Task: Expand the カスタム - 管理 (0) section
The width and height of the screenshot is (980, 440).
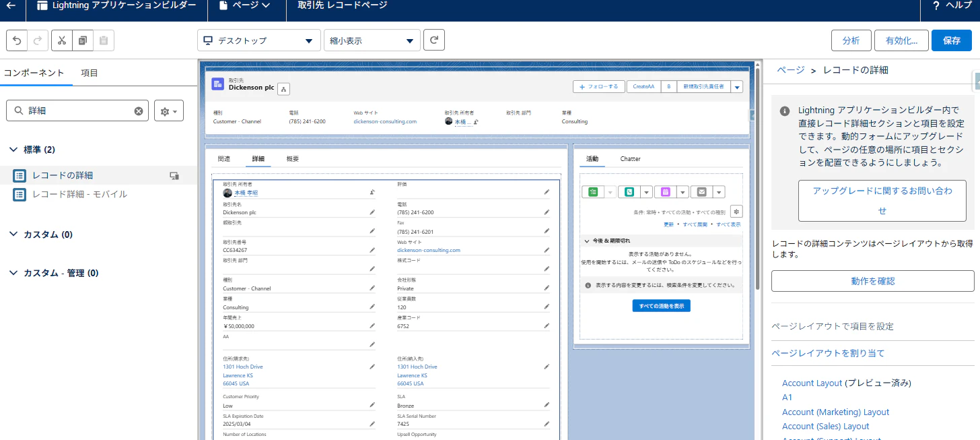Action: point(13,273)
